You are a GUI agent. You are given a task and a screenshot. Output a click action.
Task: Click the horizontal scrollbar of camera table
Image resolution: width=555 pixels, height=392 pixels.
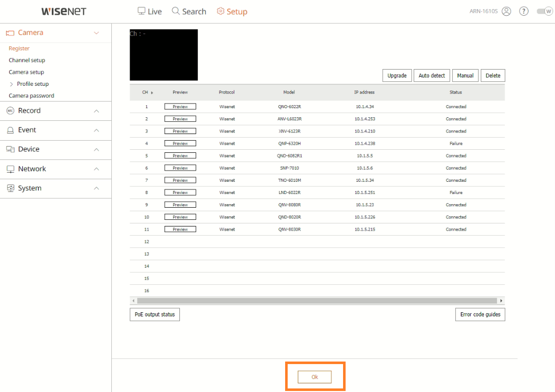pyautogui.click(x=317, y=301)
